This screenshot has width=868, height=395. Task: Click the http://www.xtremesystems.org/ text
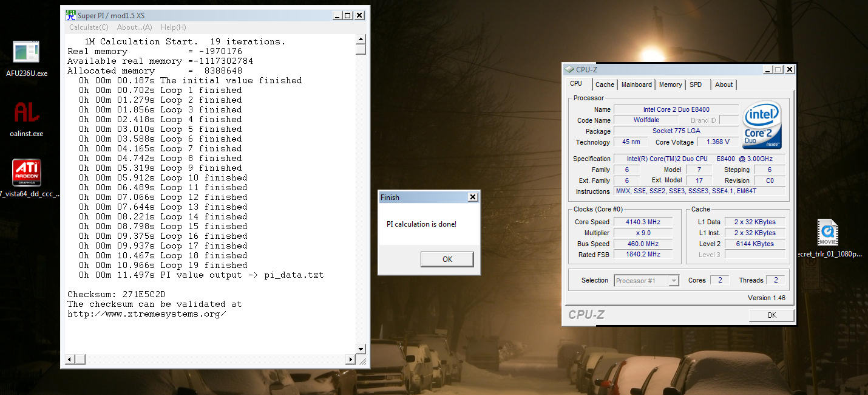pos(146,314)
